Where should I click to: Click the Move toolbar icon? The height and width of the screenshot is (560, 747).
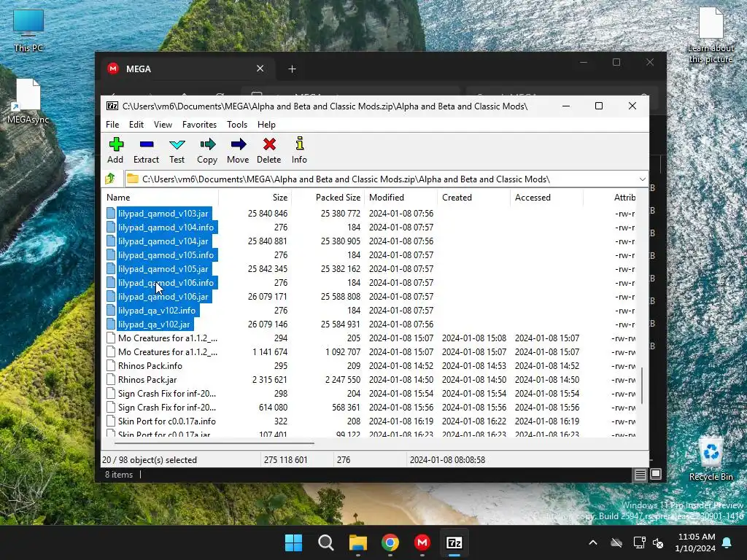click(239, 144)
